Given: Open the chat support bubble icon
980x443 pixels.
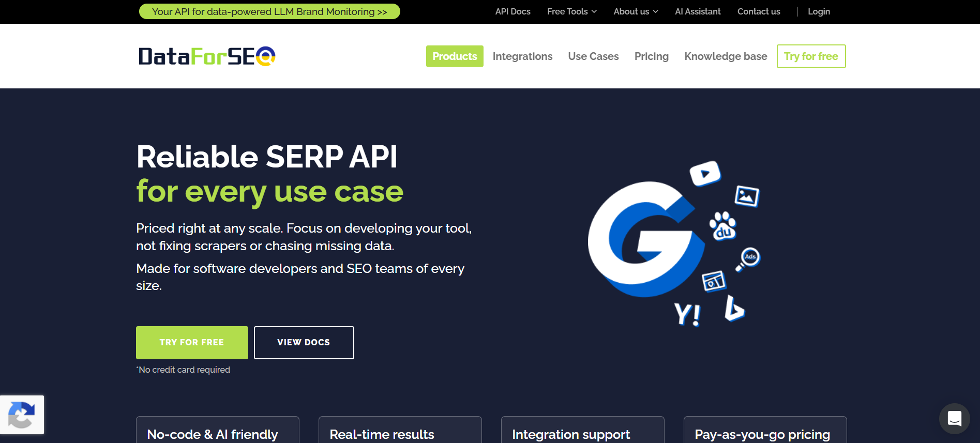Looking at the screenshot, I should pos(955,419).
